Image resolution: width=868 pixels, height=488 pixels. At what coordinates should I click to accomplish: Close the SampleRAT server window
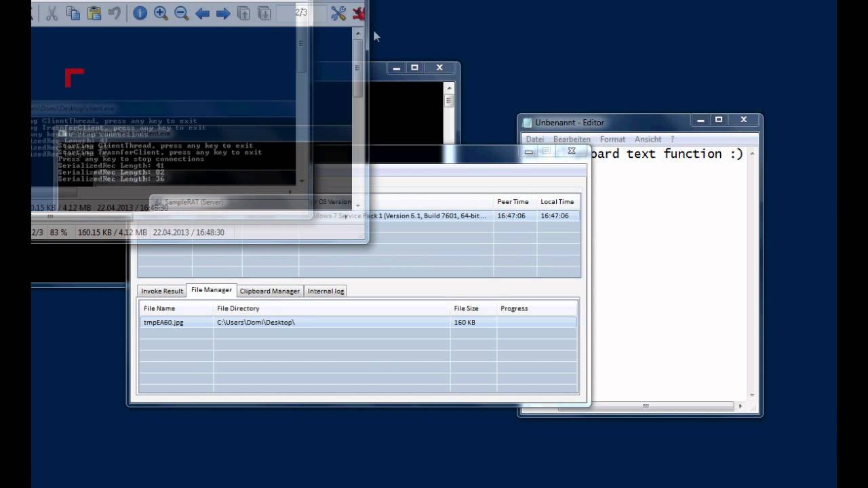pos(572,151)
